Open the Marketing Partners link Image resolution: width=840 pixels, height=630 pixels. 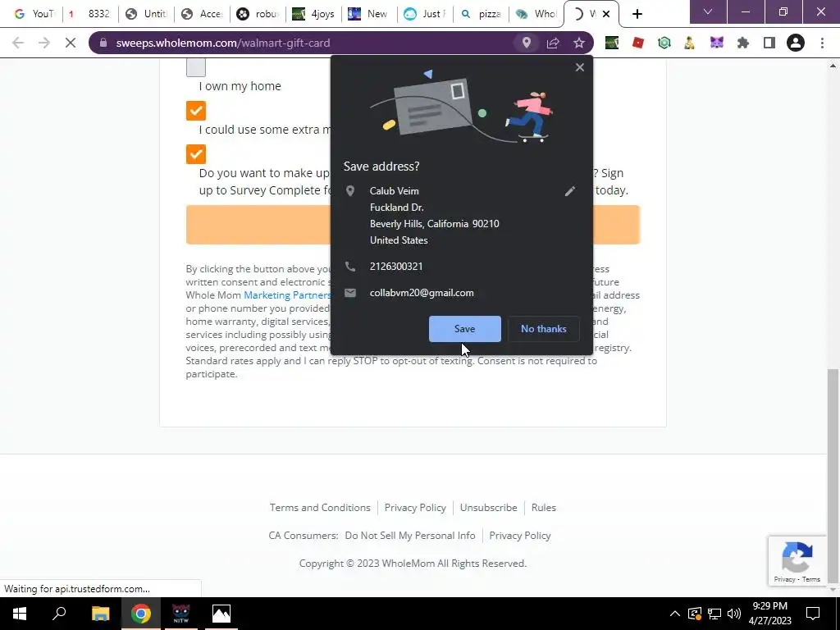coord(288,295)
